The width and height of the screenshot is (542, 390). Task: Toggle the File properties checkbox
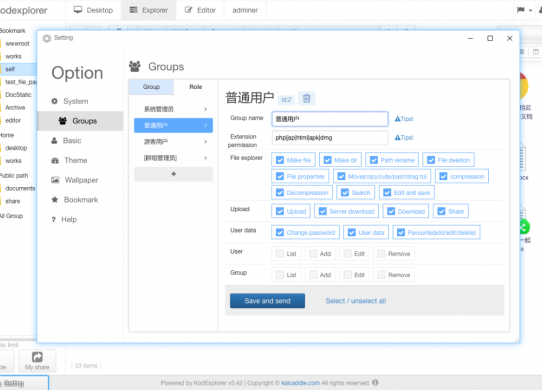(x=280, y=176)
